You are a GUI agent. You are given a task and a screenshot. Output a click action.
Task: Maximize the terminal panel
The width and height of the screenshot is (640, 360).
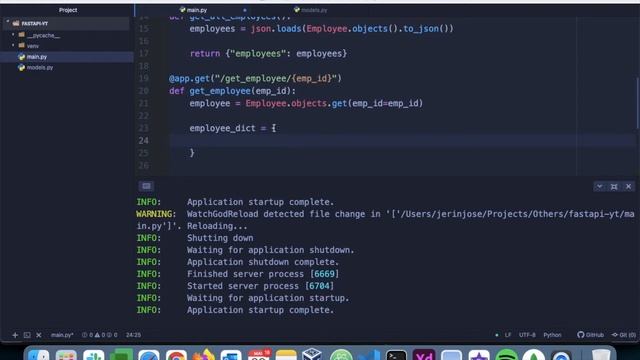pos(614,187)
